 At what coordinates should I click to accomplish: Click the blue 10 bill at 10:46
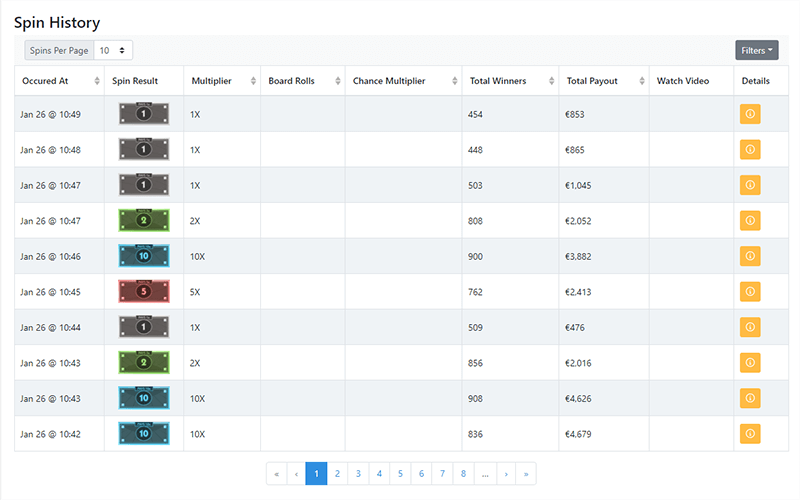143,256
